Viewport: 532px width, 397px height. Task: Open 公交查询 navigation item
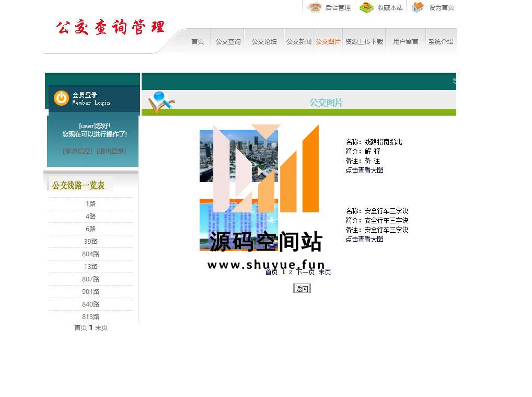(x=228, y=41)
